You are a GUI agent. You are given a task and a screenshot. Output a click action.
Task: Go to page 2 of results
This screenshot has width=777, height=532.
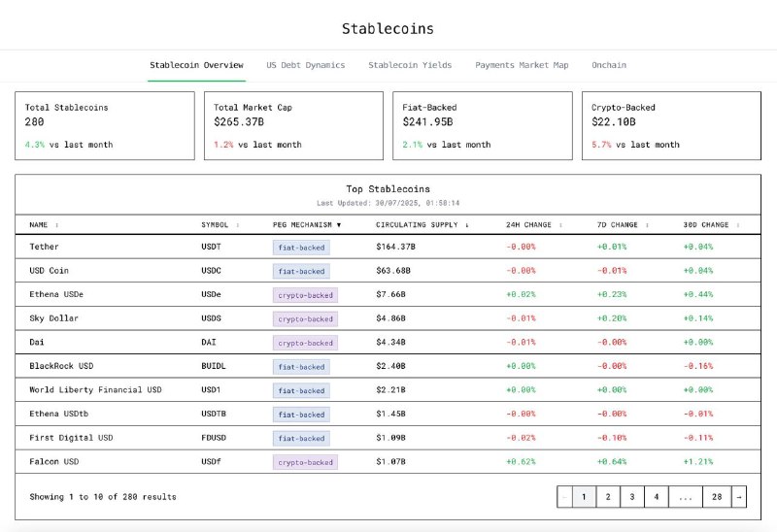pos(607,496)
